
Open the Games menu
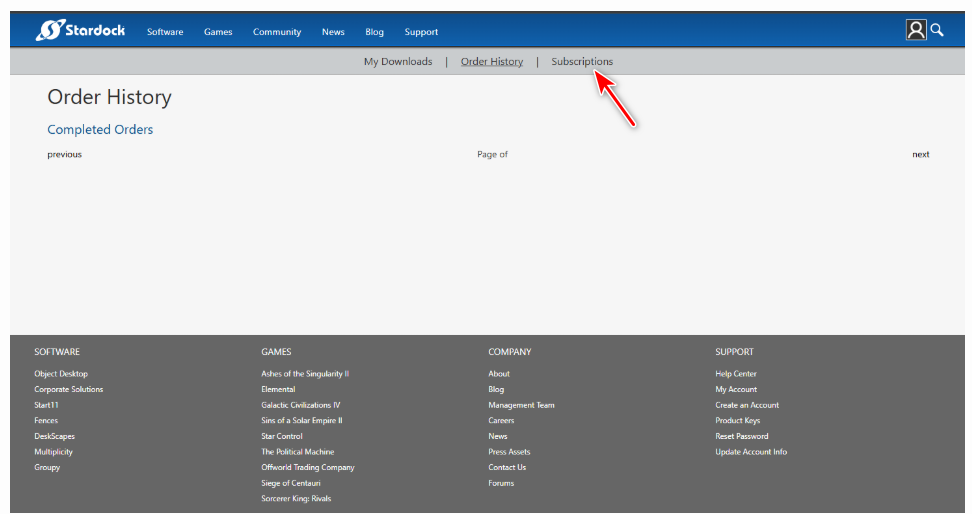coord(218,32)
